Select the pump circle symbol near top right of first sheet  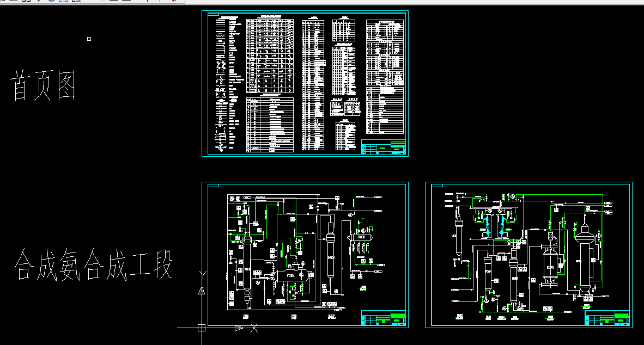pyautogui.click(x=350, y=214)
